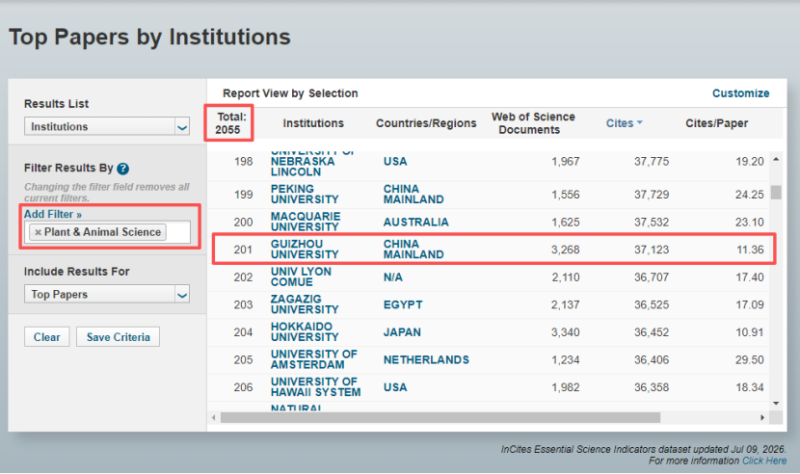
Task: Click the Netherlands country link
Action: (x=426, y=360)
